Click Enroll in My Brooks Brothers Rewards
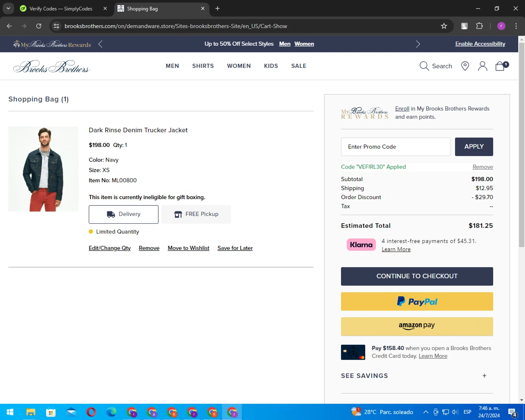 click(402, 108)
